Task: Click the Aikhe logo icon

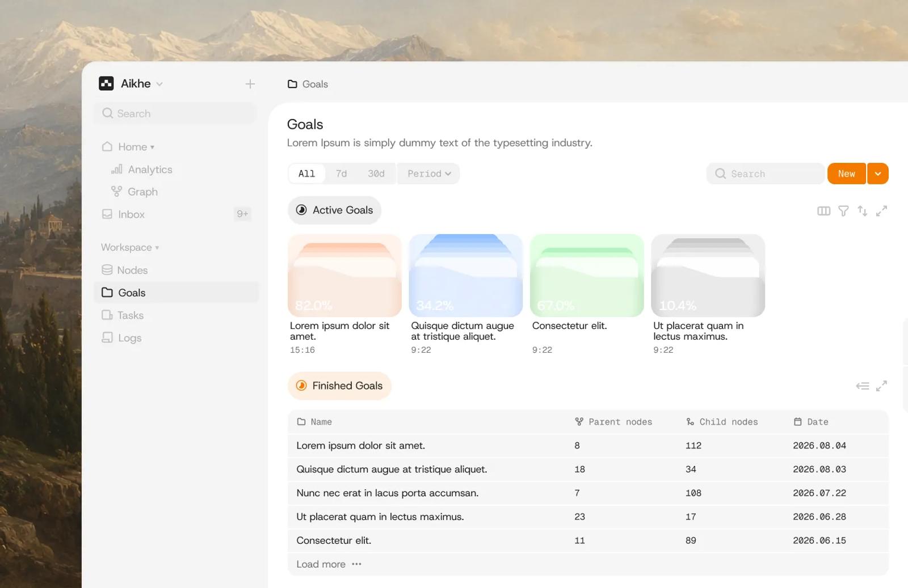Action: tap(106, 83)
